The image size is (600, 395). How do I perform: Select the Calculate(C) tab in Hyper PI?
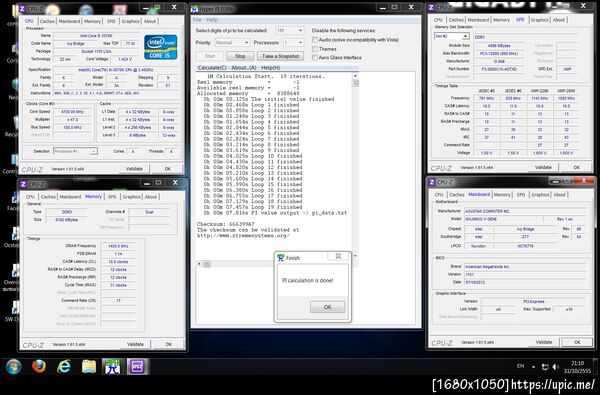tap(212, 68)
